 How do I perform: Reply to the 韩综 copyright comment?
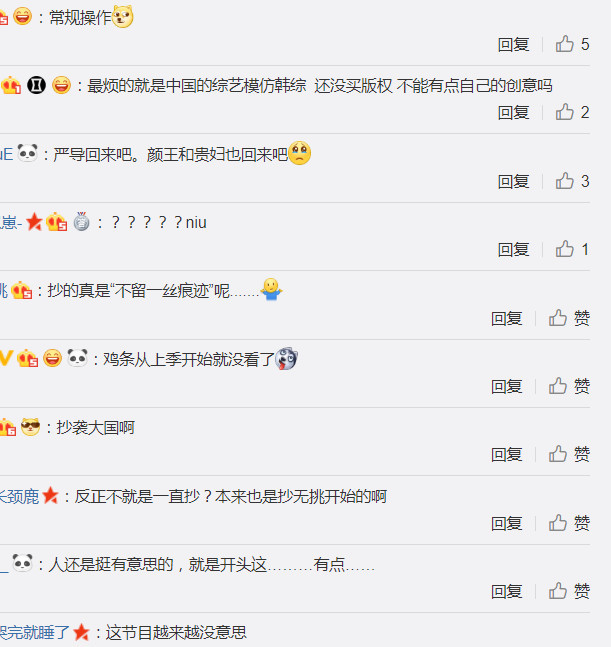[x=514, y=112]
